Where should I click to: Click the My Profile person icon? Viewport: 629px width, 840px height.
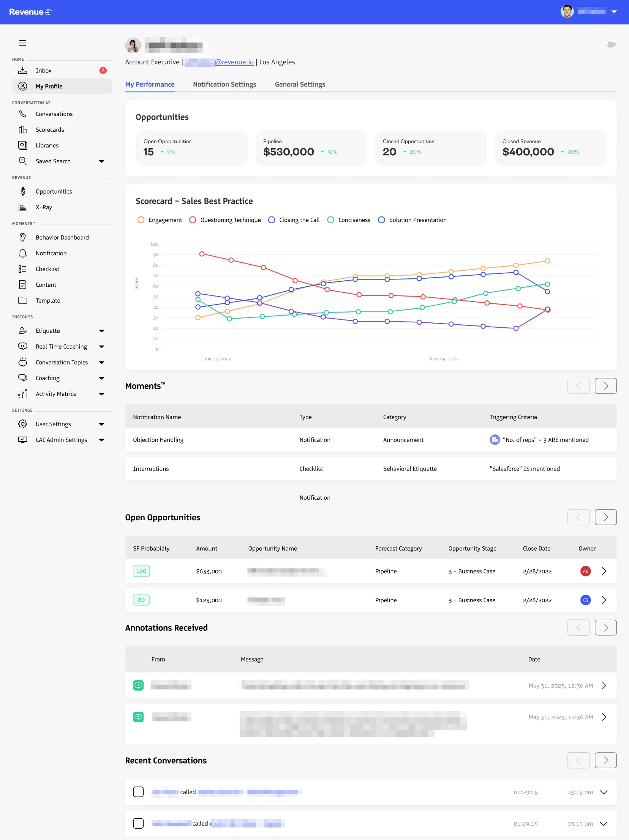click(23, 86)
